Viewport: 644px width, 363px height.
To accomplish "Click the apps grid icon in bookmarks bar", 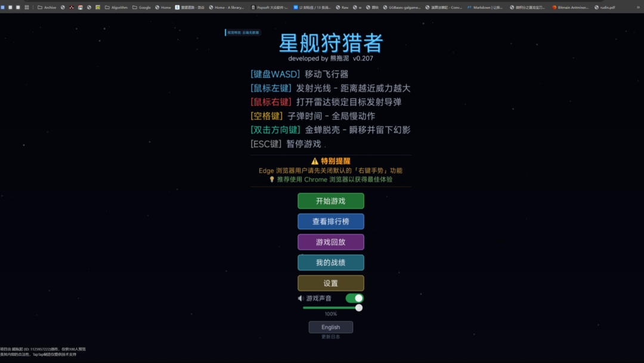I will click(x=27, y=7).
